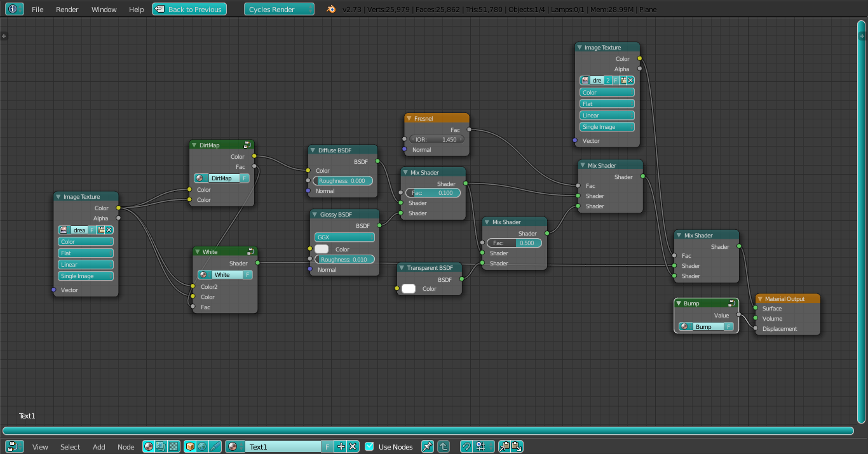Viewport: 868px width, 454px height.
Task: Choose line style shader type icon
Action: coord(215,446)
